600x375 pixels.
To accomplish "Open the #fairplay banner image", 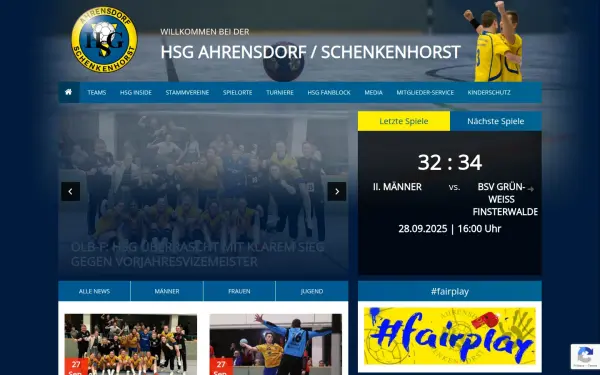I will tap(450, 336).
